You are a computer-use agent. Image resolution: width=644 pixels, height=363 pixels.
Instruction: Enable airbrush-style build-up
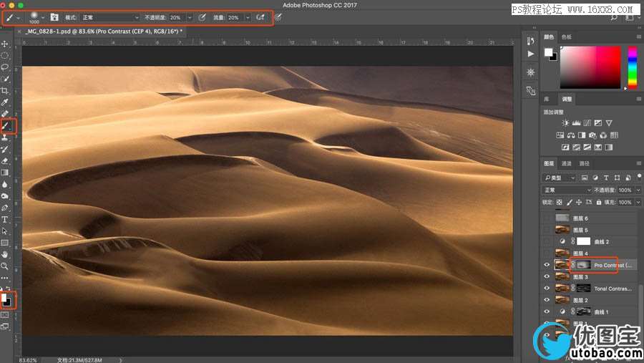pos(260,17)
